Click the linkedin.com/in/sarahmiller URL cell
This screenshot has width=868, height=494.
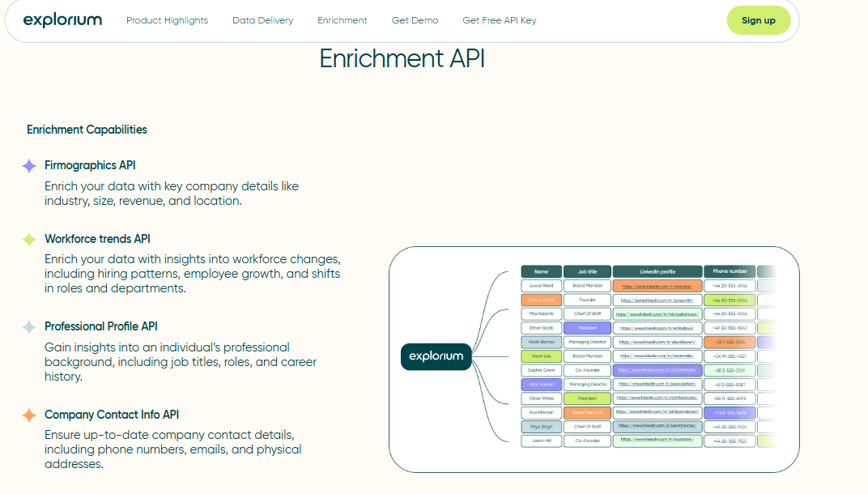click(657, 356)
